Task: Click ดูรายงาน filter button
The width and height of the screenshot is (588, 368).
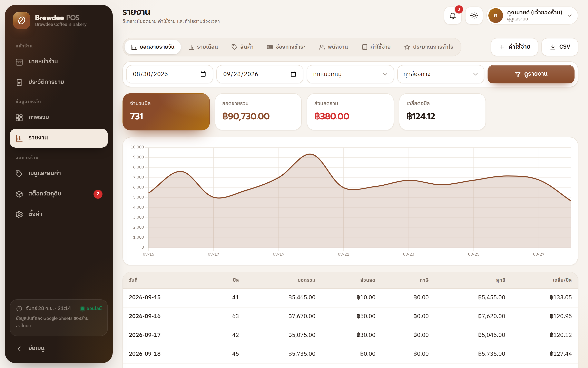Action: click(x=531, y=74)
